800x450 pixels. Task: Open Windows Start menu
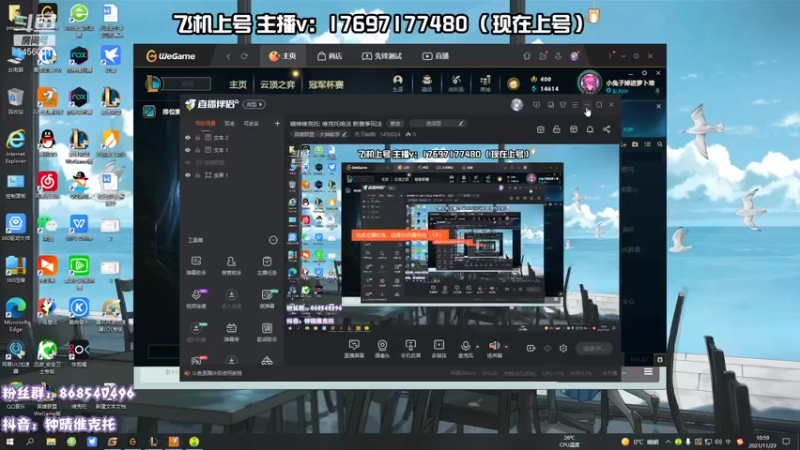pyautogui.click(x=9, y=442)
